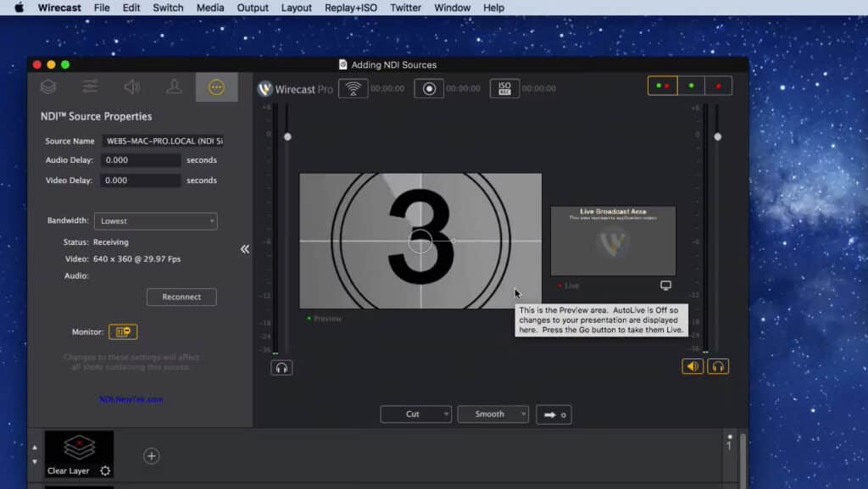Open the Bandwidth dropdown
The image size is (868, 489).
155,221
